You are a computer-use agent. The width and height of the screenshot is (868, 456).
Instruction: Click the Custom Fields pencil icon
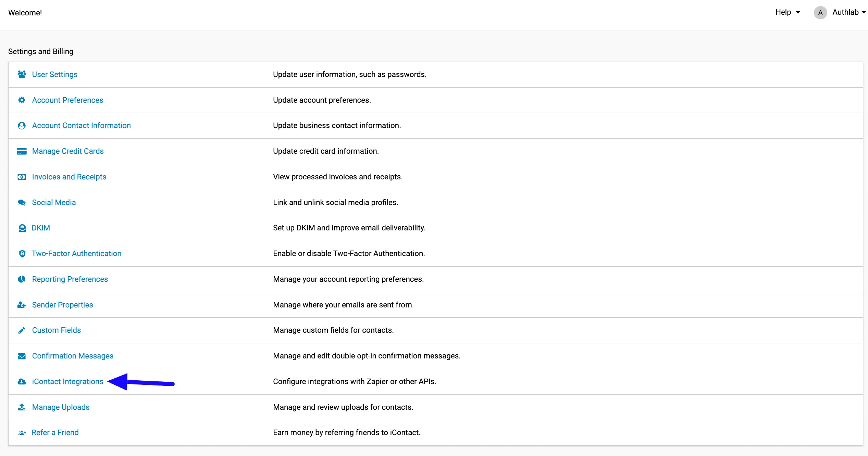22,330
